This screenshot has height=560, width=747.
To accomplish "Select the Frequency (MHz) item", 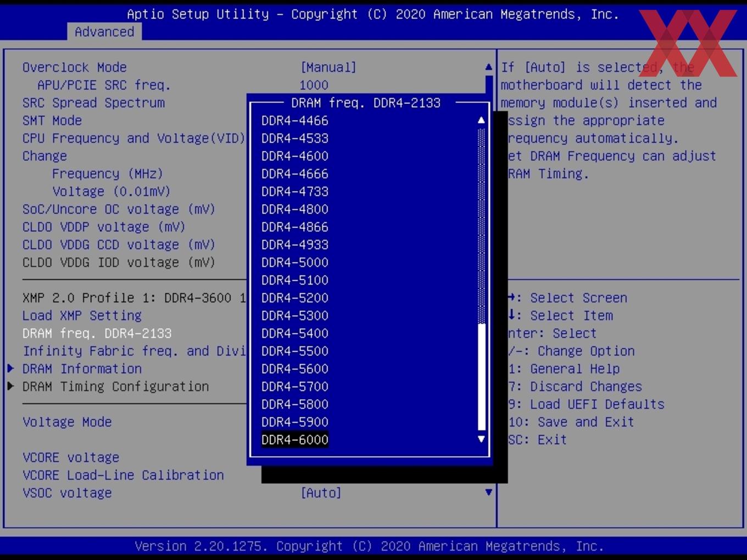I will tap(108, 174).
